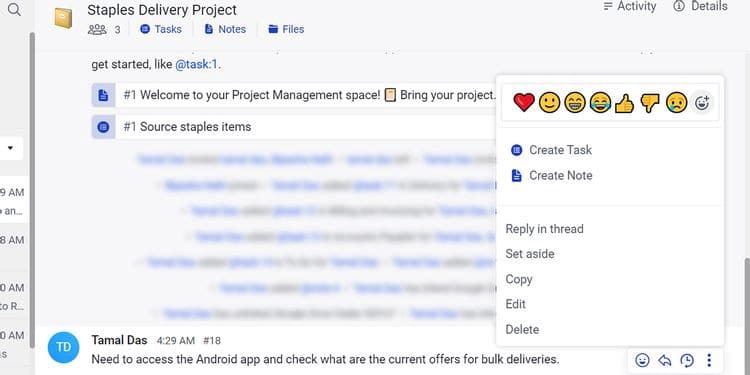
Task: Choose Delete in the message menu
Action: click(522, 330)
